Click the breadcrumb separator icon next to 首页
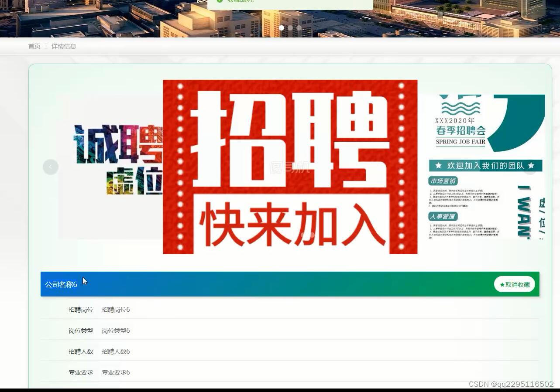The image size is (560, 392). point(46,46)
